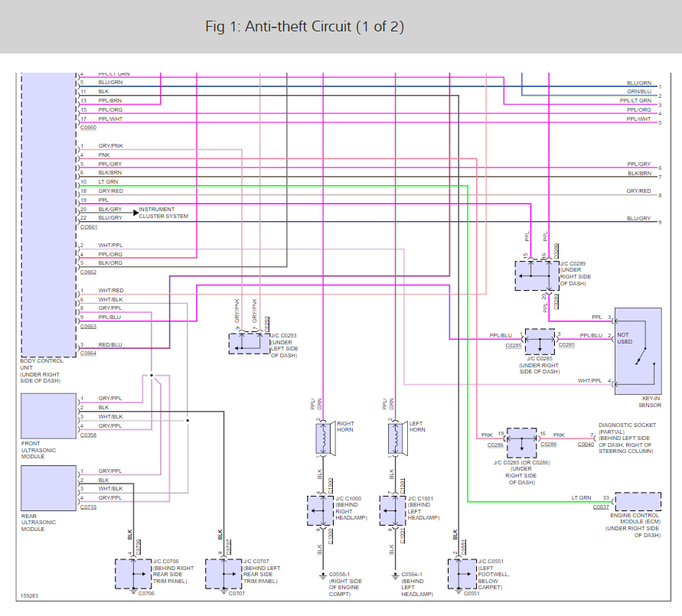This screenshot has height=616, width=682.
Task: Click the Right Horn symbol
Action: coord(326,438)
